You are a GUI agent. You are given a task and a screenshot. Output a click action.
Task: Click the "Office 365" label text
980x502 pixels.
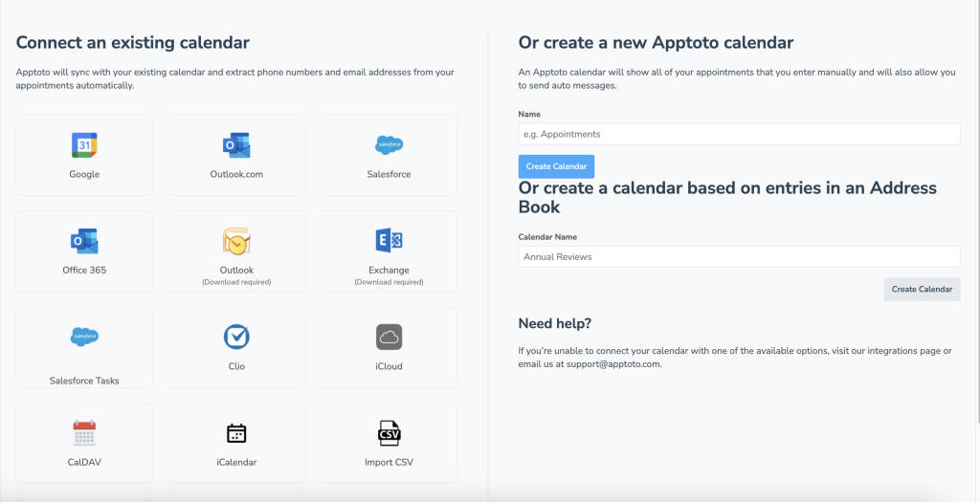(84, 271)
